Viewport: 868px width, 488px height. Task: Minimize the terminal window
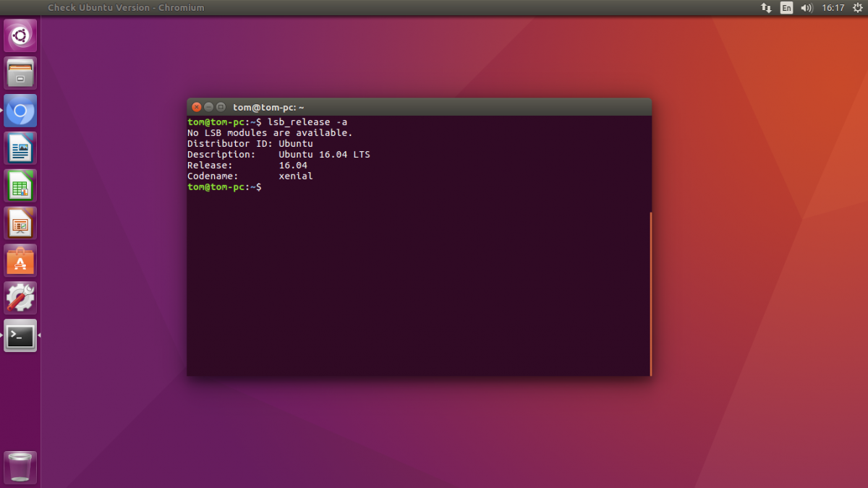(x=209, y=107)
